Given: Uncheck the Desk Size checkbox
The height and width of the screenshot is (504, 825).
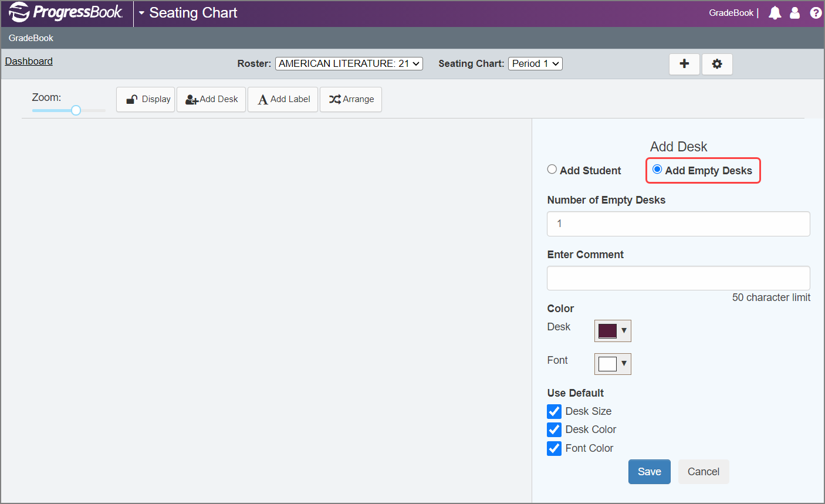Looking at the screenshot, I should [x=554, y=411].
